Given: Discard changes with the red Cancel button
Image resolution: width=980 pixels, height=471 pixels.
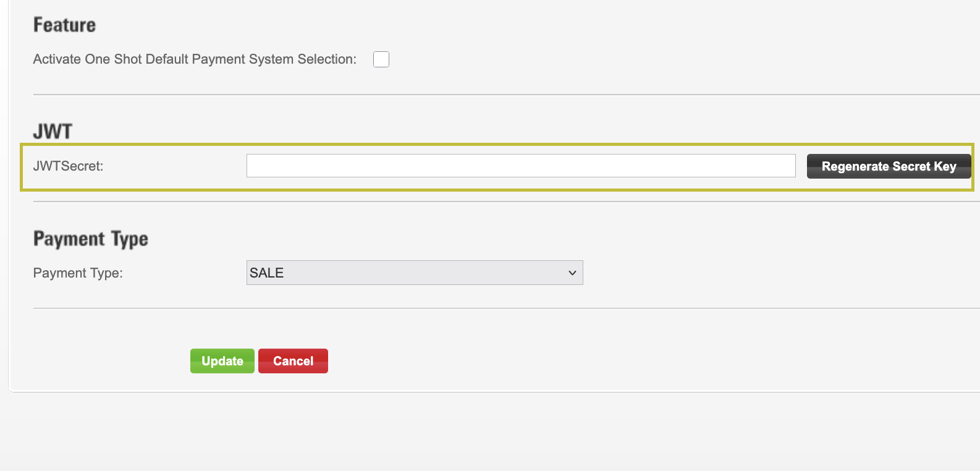Looking at the screenshot, I should coord(293,361).
